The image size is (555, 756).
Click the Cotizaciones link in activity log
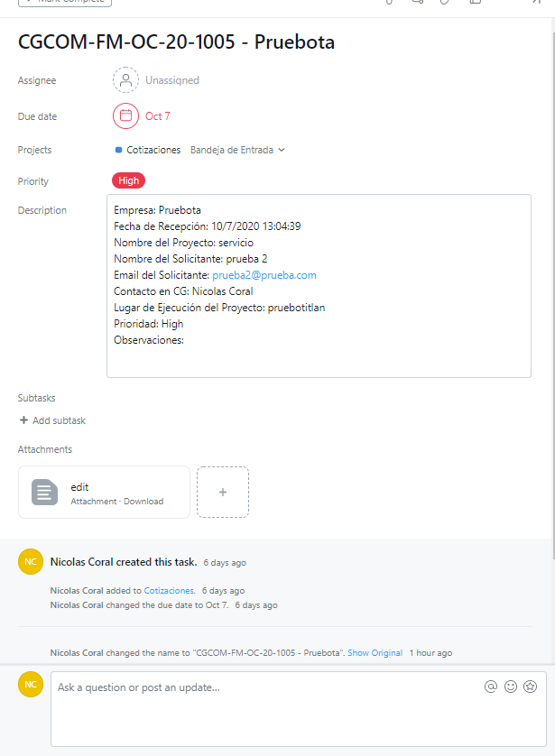point(170,590)
